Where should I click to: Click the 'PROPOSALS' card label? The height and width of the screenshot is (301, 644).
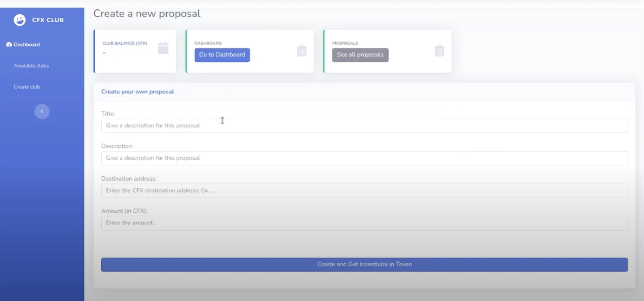tap(345, 43)
